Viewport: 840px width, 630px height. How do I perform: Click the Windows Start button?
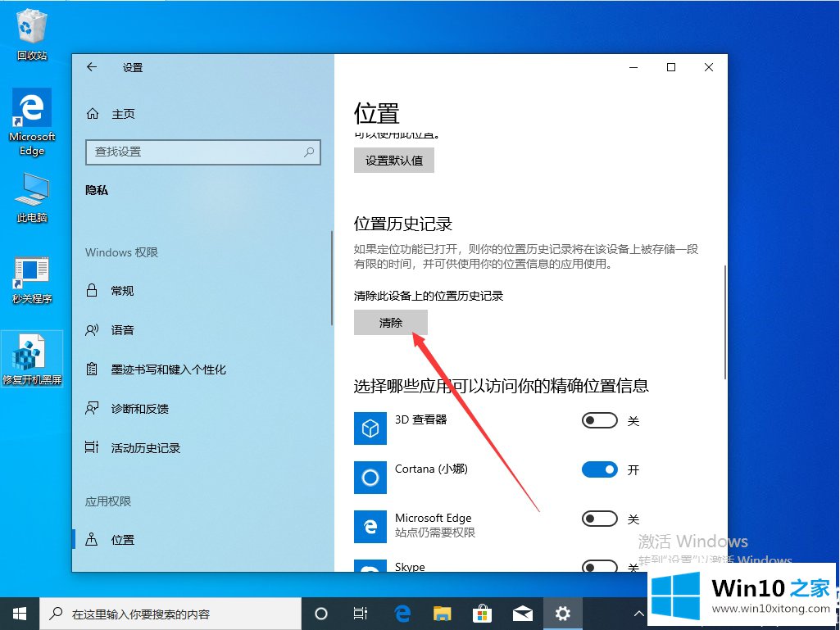20,614
